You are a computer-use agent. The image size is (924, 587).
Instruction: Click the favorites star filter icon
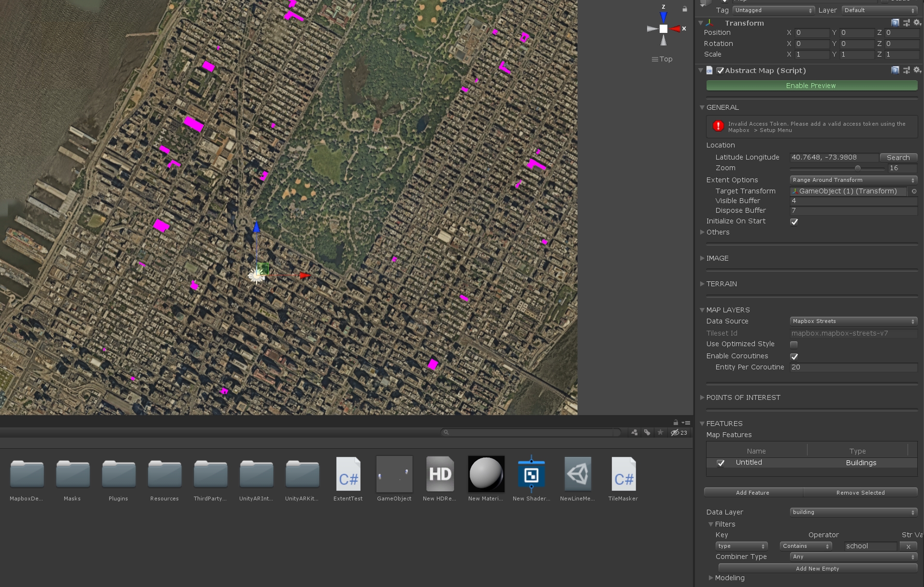coord(660,432)
